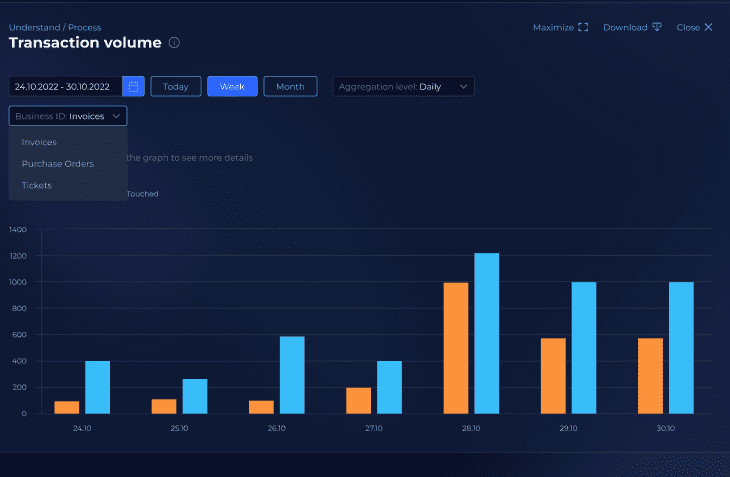Open the Aggregation level dropdown
Screen dimensions: 730x477
403,87
